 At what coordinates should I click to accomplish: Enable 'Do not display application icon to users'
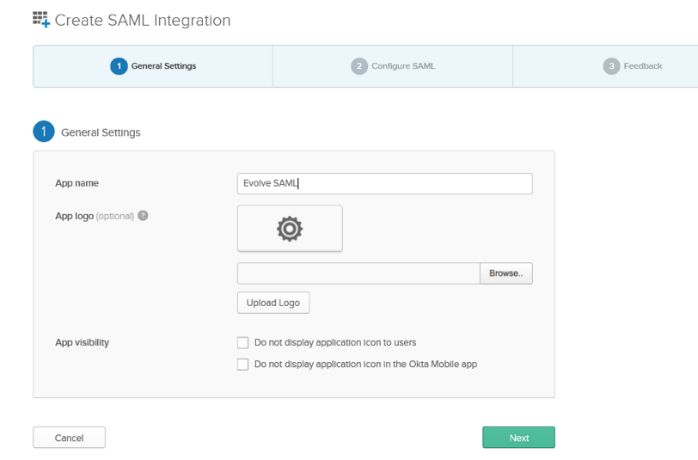[243, 343]
